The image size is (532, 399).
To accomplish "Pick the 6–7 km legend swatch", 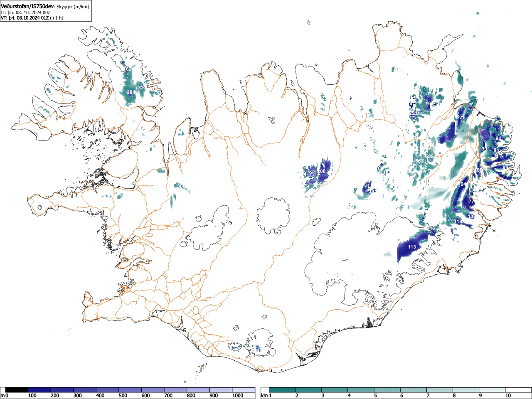I will click(413, 390).
